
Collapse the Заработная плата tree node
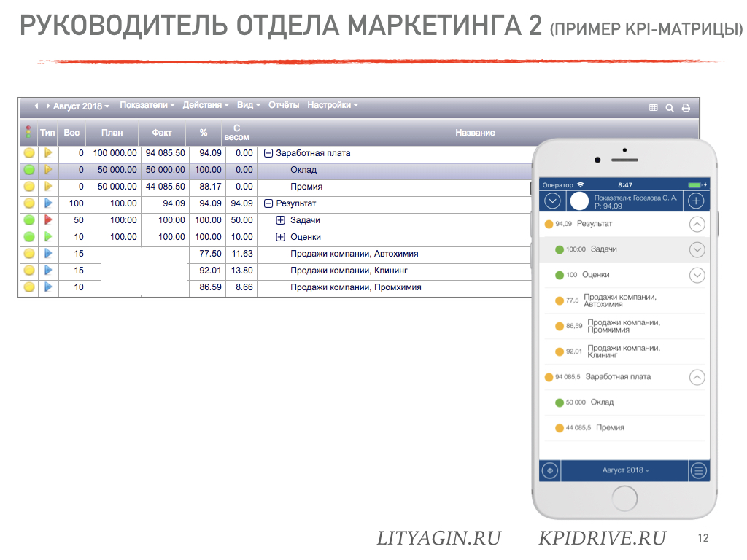268,153
